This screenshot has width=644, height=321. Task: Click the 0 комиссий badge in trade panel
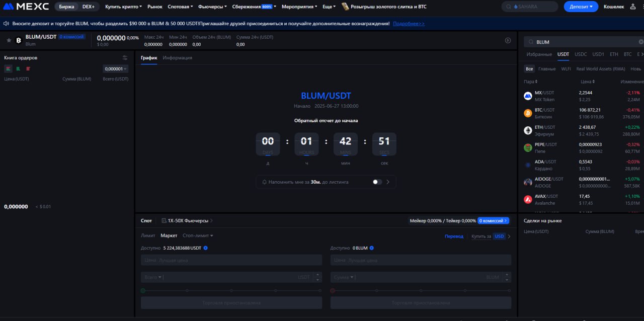493,220
